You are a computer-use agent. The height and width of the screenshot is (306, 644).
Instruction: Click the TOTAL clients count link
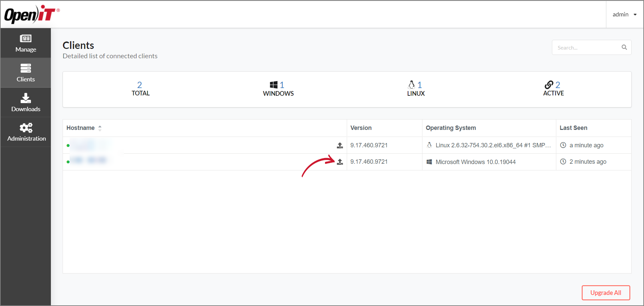tap(140, 85)
